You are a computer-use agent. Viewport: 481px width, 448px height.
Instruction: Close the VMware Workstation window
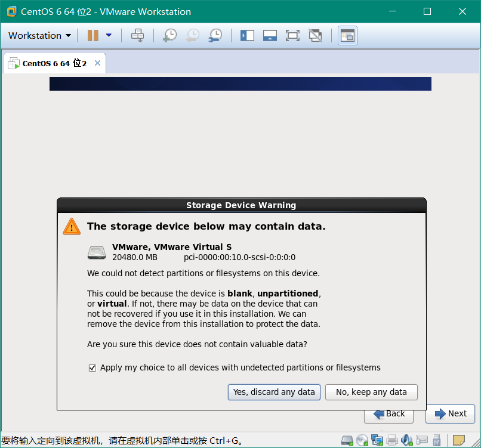(462, 11)
